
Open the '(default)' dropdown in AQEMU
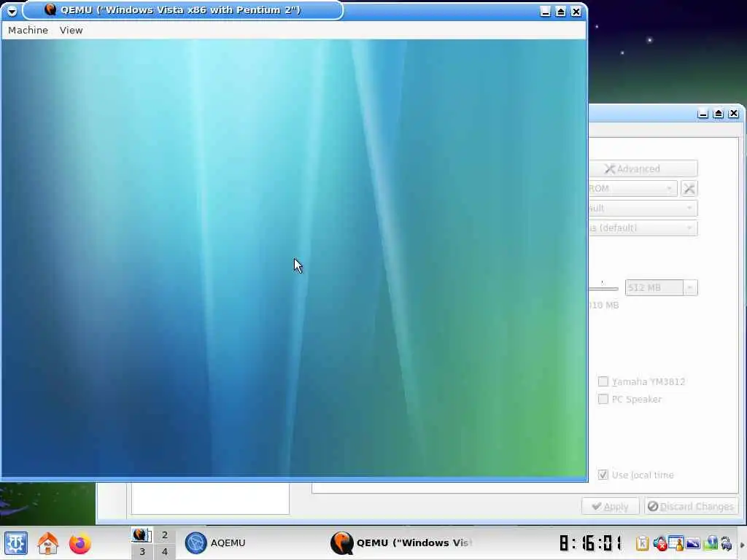(x=643, y=228)
